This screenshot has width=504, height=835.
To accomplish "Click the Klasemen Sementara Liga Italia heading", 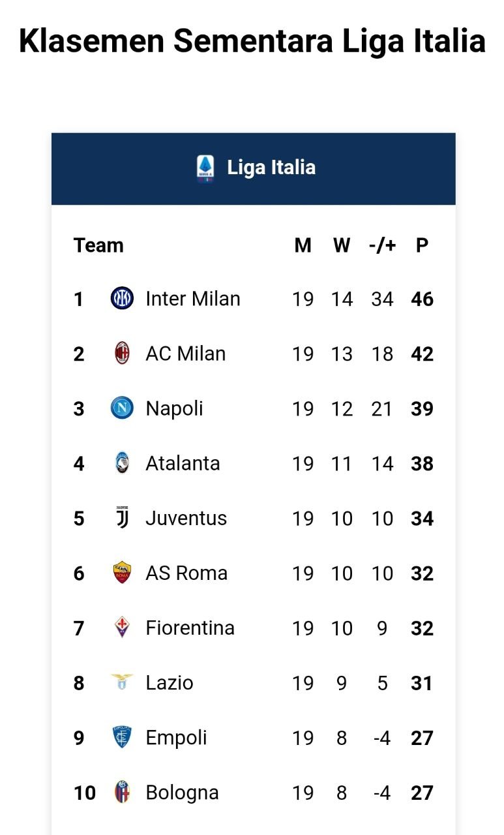I will coord(252,40).
